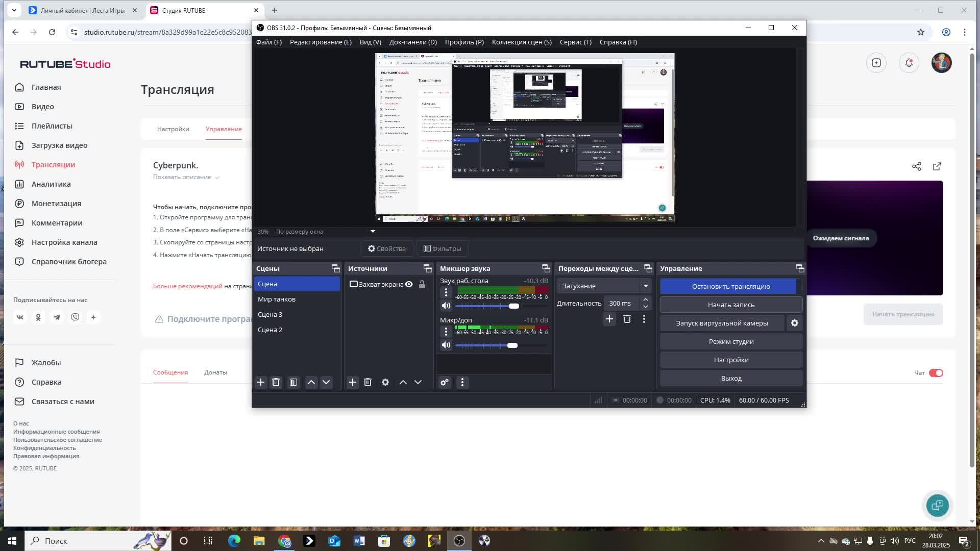980x551 pixels.
Task: Toggle lock on Захват экрана source
Action: [x=422, y=284]
